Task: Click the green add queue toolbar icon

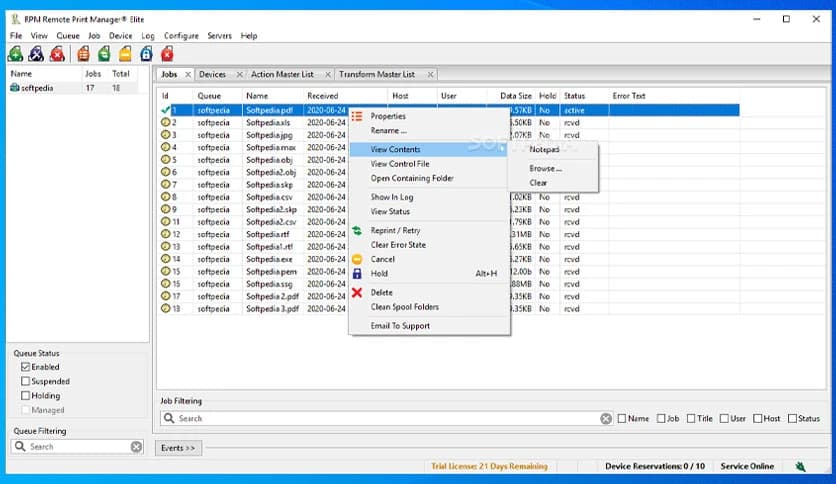Action: click(x=15, y=54)
